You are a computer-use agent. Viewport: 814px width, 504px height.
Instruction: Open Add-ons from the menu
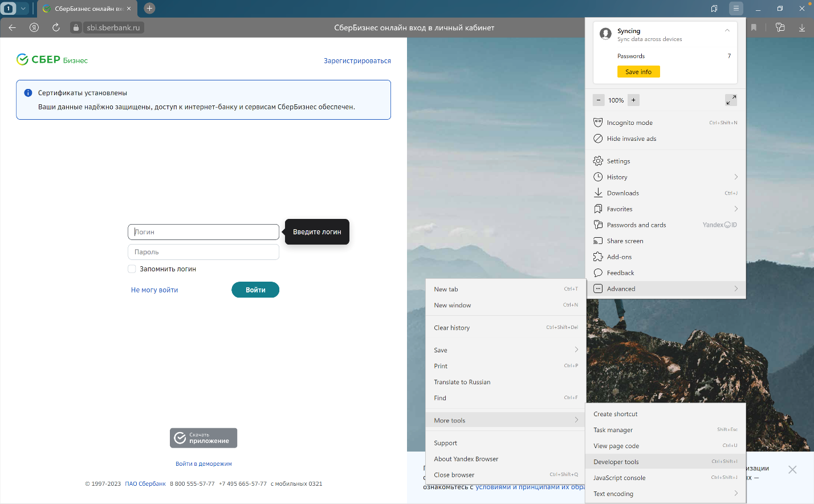(665, 257)
